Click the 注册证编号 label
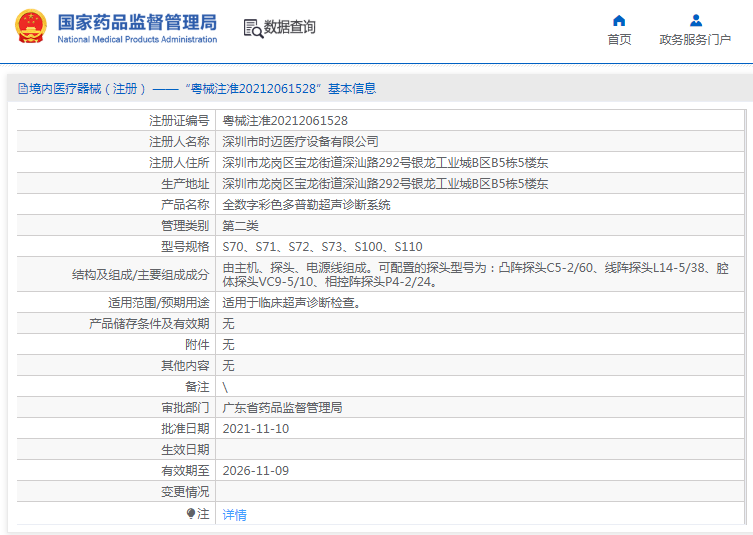753x535 pixels. 179,121
